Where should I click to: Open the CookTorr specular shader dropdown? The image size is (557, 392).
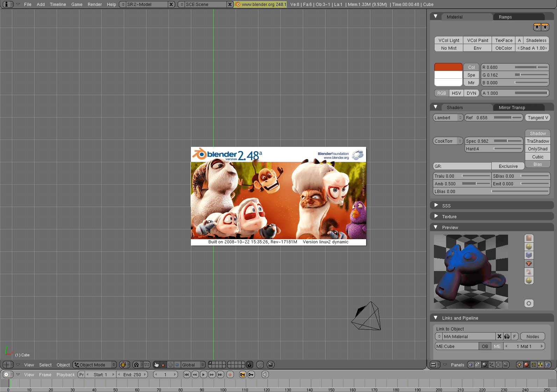coord(448,141)
